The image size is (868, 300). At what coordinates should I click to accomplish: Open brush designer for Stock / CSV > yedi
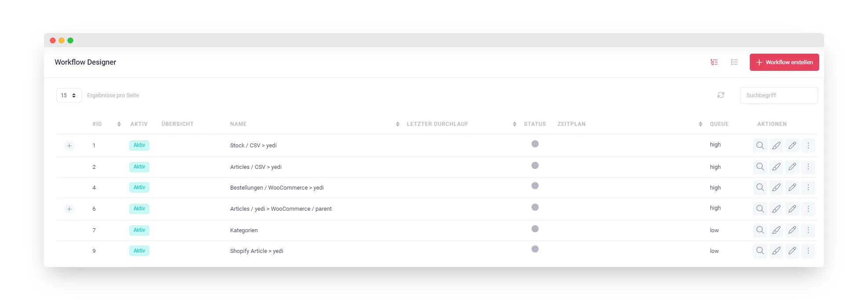[x=776, y=145]
